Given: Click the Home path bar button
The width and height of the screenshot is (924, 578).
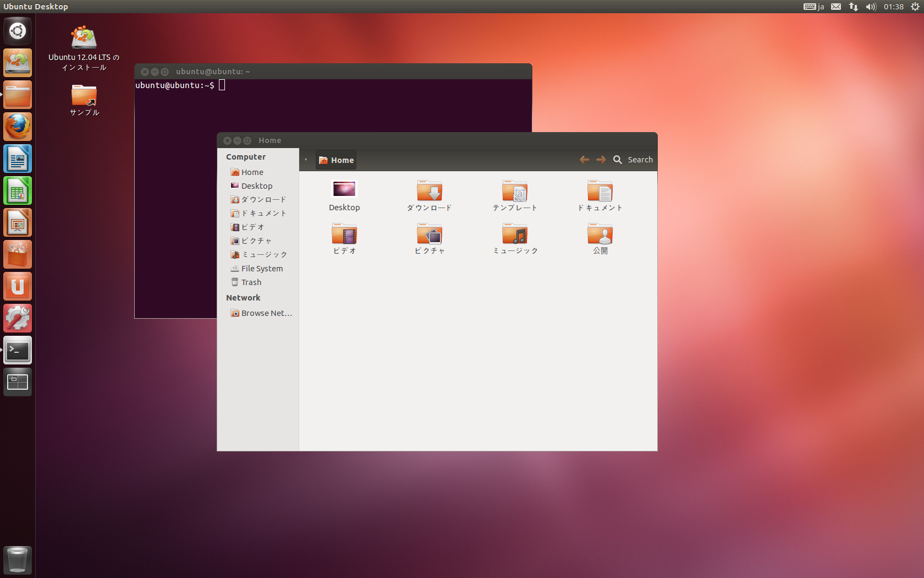Looking at the screenshot, I should click(x=337, y=160).
